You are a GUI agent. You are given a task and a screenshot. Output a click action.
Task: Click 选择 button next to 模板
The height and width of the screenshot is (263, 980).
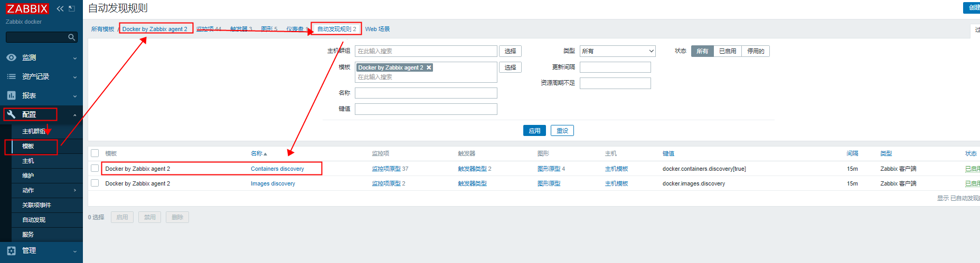[510, 67]
